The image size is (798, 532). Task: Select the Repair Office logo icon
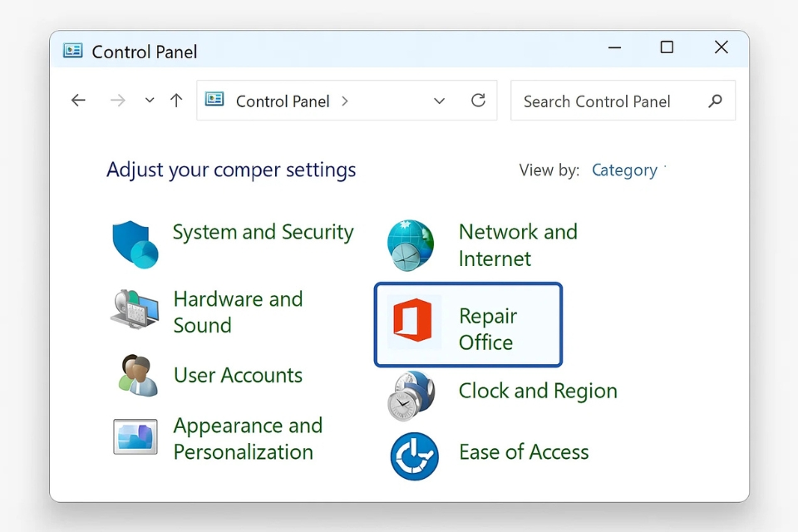tap(412, 322)
